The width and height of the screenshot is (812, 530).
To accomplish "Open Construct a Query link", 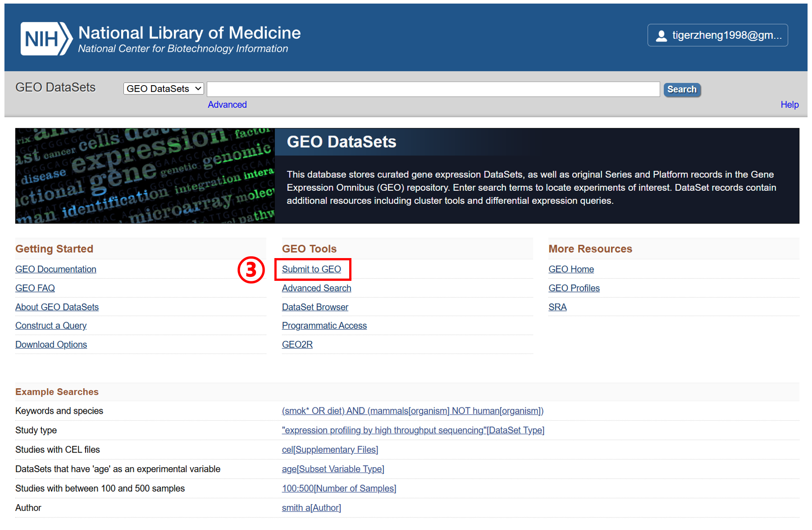I will [51, 326].
